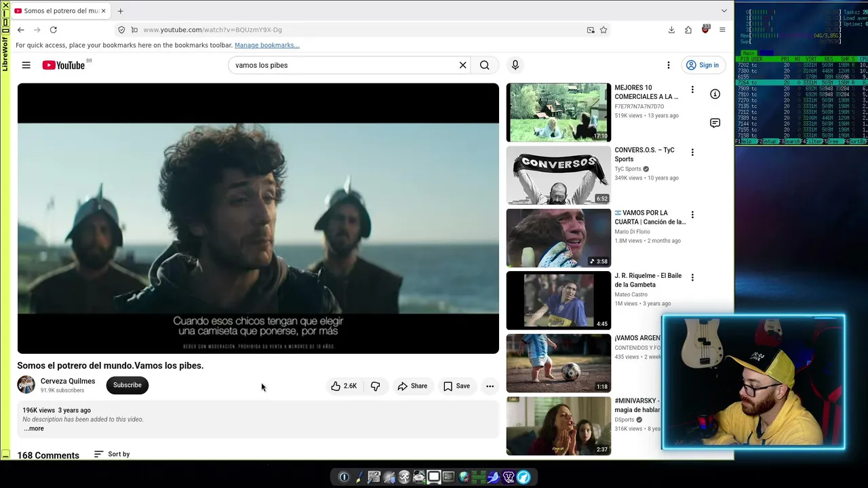
Task: Close the Somos el potrero tab
Action: pyautogui.click(x=104, y=11)
